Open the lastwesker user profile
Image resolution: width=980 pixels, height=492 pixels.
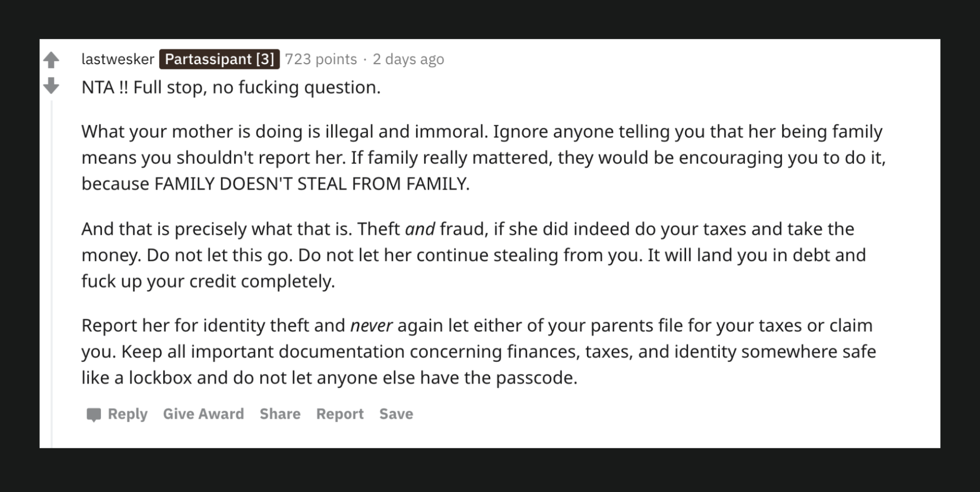[x=118, y=59]
